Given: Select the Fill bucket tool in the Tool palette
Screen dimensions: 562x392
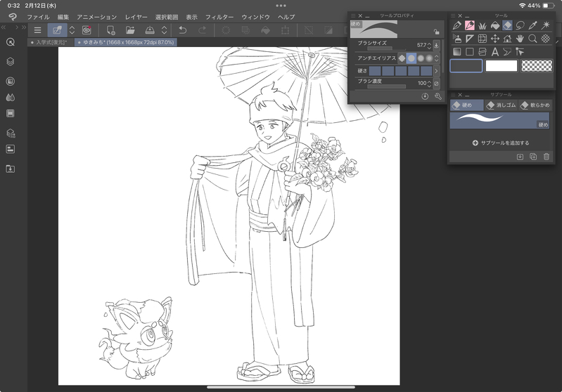Looking at the screenshot, I should (494, 25).
